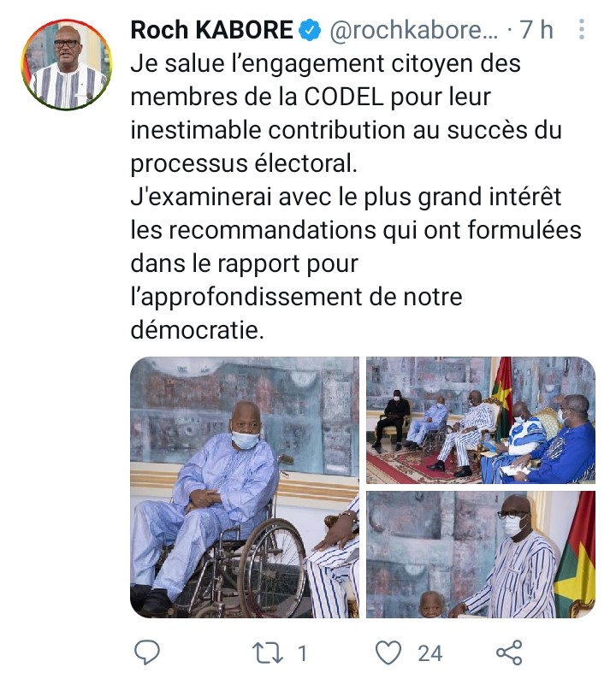Image resolution: width=616 pixels, height=679 pixels.
Task: Click the retweet count 1
Action: (302, 653)
